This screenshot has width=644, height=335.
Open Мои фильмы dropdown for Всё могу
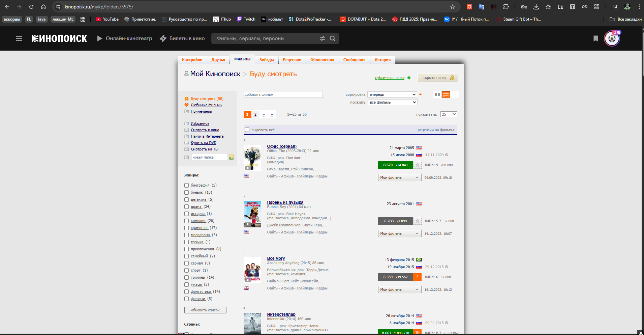pos(400,289)
